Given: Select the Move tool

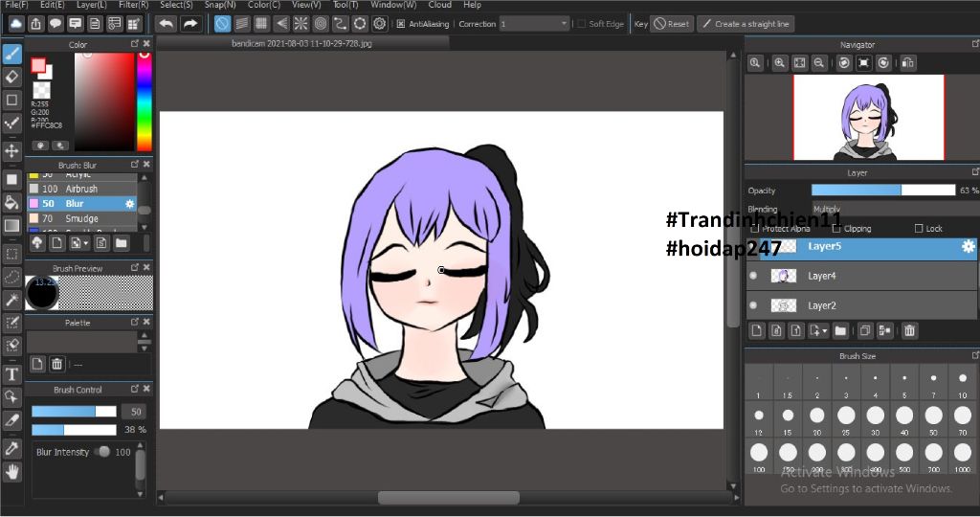Looking at the screenshot, I should (11, 150).
